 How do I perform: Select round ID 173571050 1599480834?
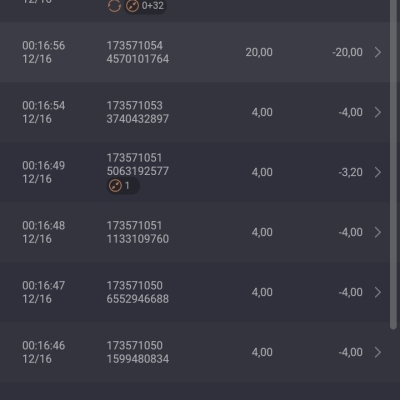(x=138, y=352)
